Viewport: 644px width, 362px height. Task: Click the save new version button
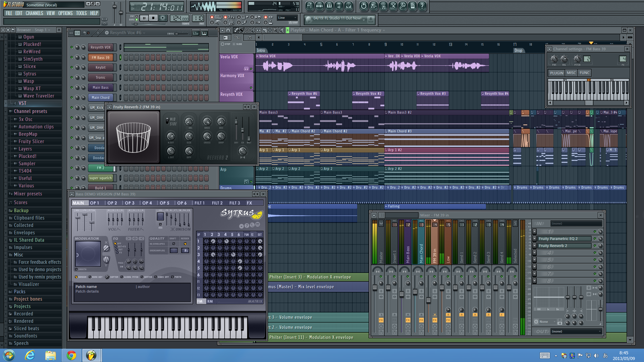[x=373, y=6]
